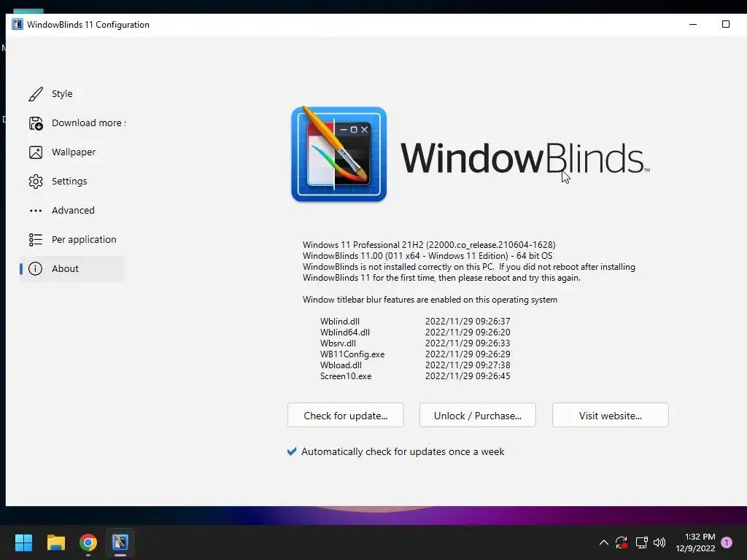Image resolution: width=747 pixels, height=560 pixels.
Task: Click the Screen10.exe file name
Action: pos(345,376)
